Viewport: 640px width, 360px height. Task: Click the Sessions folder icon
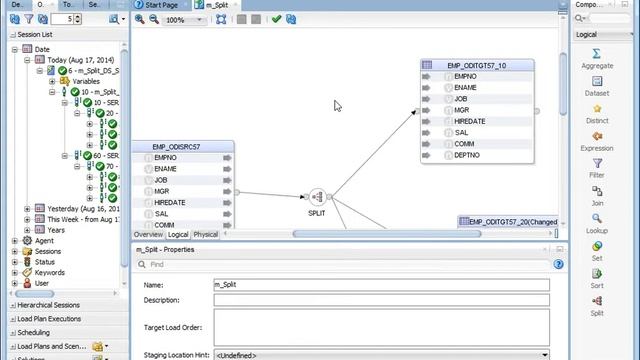click(x=27, y=251)
